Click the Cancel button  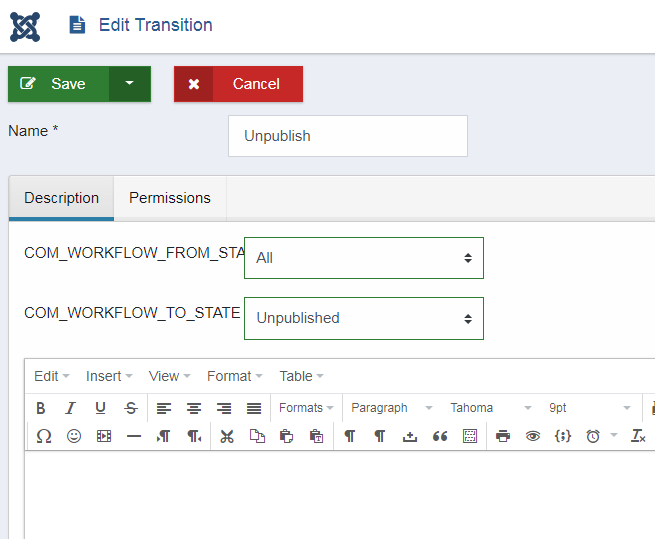(x=239, y=84)
